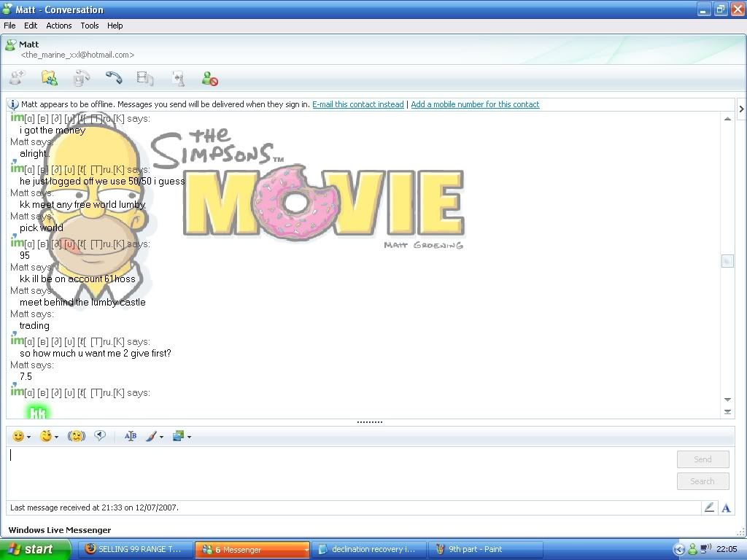Click the voice clip speech bubble icon

[100, 436]
